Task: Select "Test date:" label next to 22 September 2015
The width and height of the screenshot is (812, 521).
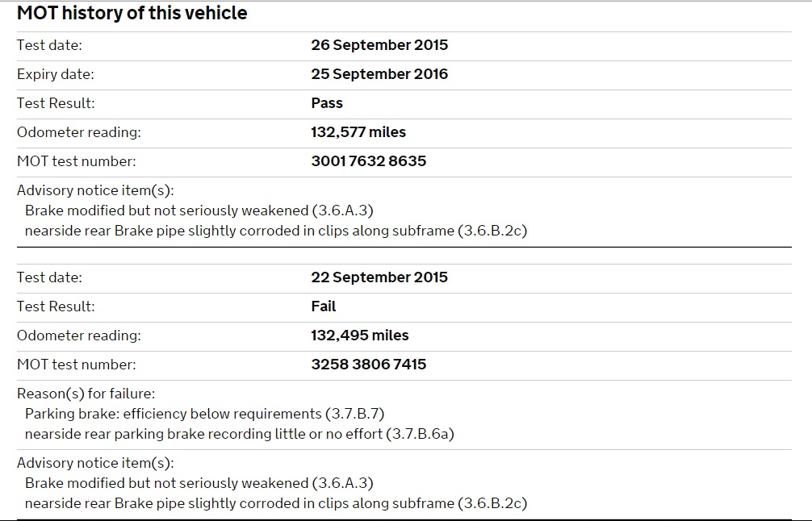Action: pyautogui.click(x=49, y=277)
